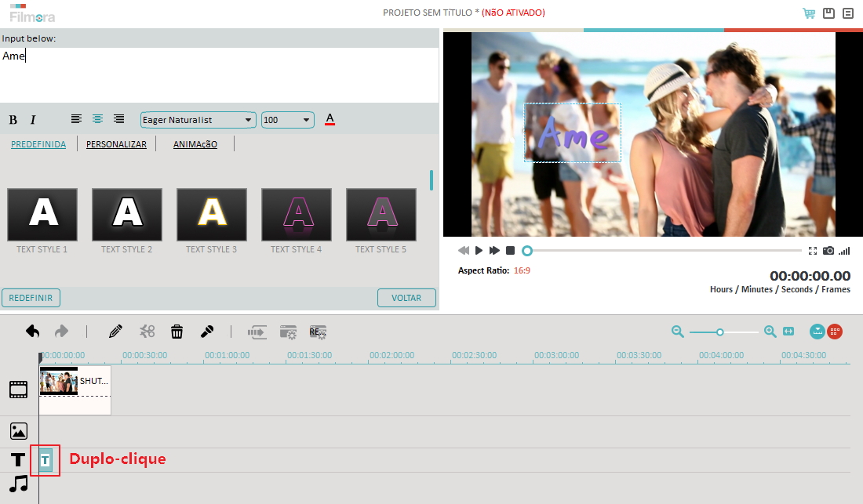Click the Undo arrow in the timeline toolbar

32,332
